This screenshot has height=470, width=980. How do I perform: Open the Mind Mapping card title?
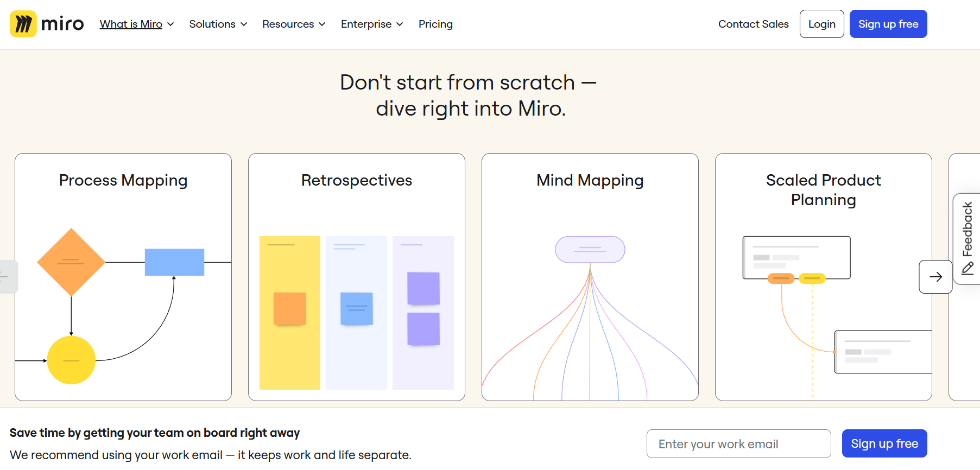(590, 180)
